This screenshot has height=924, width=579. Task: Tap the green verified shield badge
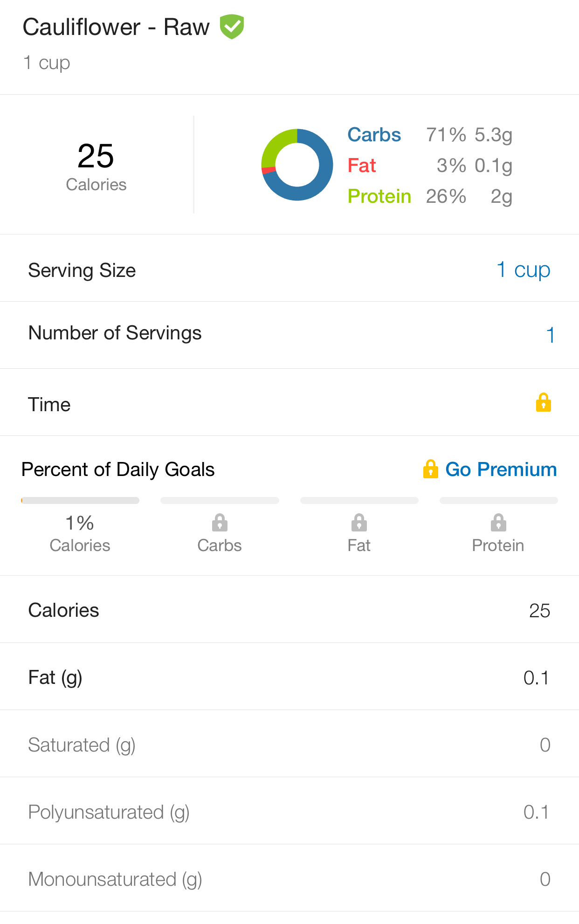point(232,27)
